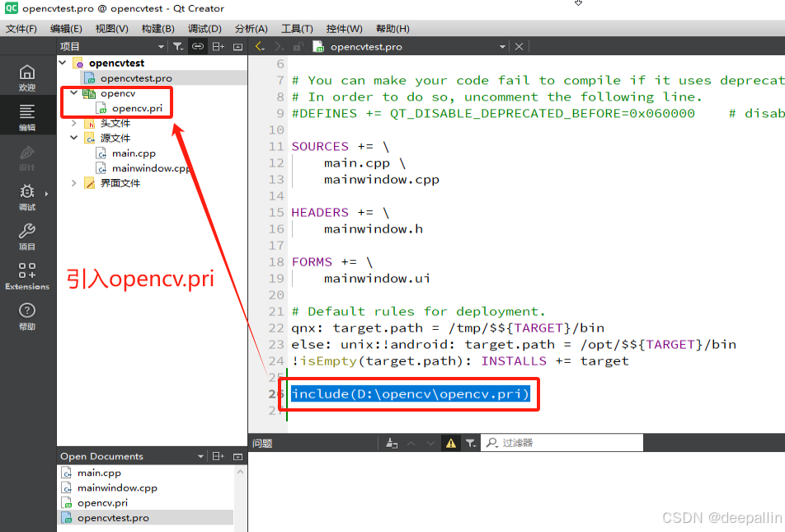Click the 问题 Issues panel title
Viewport: 785px width, 532px height.
(262, 444)
